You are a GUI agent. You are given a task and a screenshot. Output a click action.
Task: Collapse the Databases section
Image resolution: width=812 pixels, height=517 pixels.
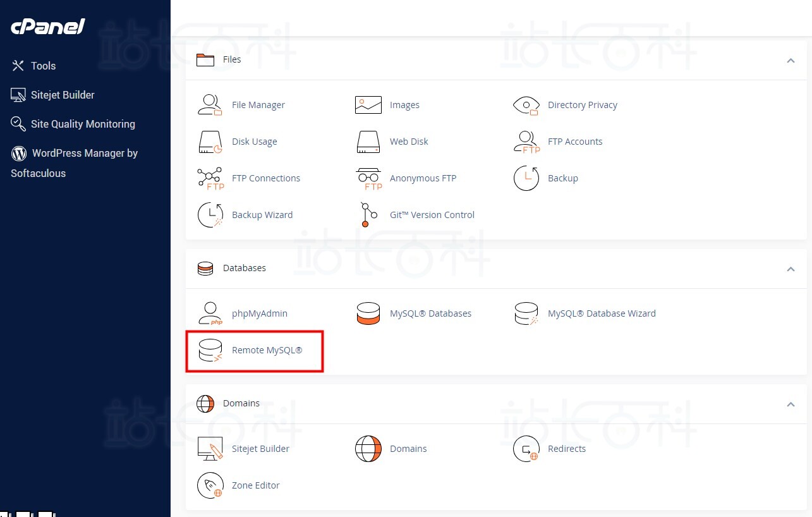coord(791,269)
